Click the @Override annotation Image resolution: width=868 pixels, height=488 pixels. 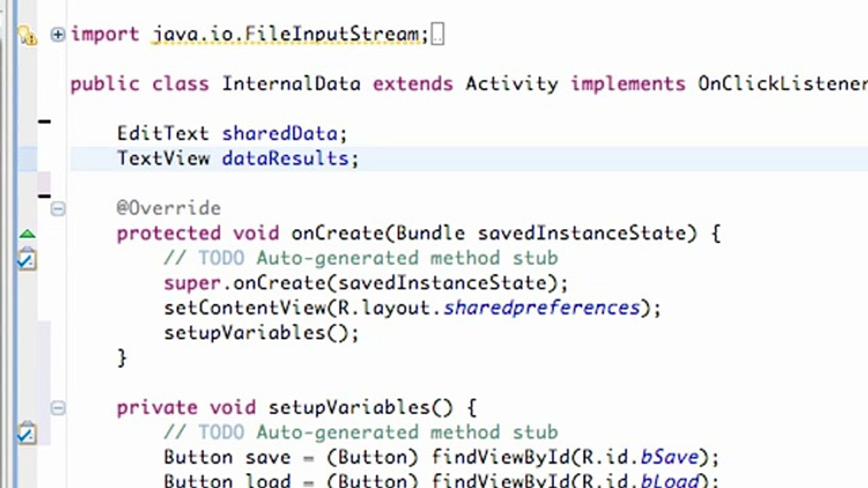pos(168,208)
